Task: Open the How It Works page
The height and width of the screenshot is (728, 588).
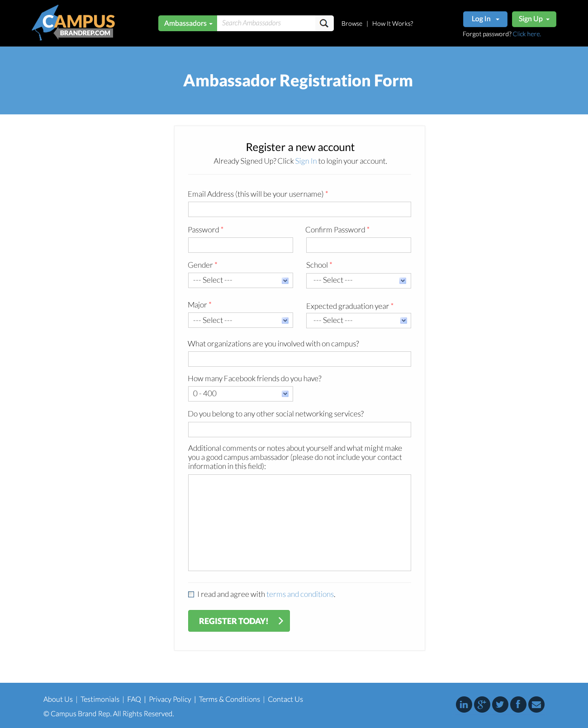Action: (x=393, y=24)
